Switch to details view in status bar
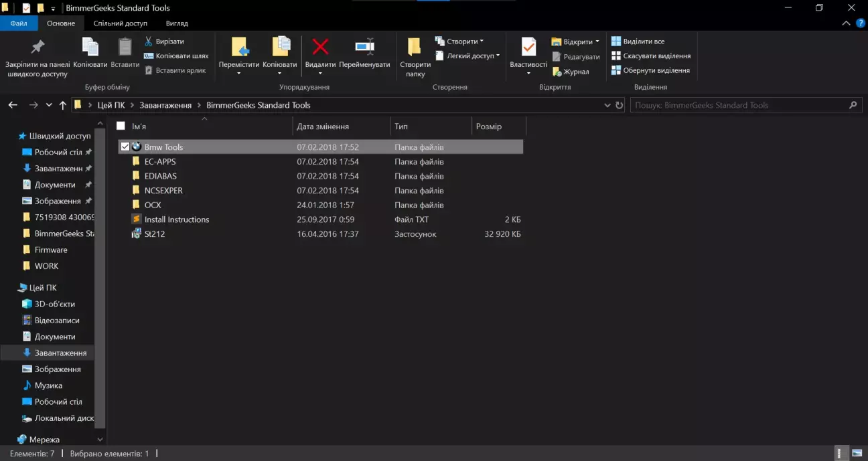 pyautogui.click(x=840, y=454)
